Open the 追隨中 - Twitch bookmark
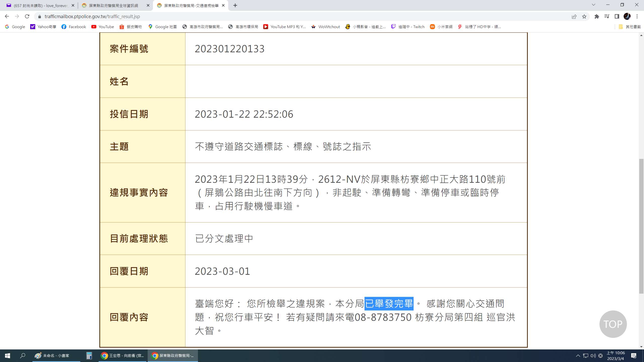Image resolution: width=644 pixels, height=362 pixels. pyautogui.click(x=408, y=27)
